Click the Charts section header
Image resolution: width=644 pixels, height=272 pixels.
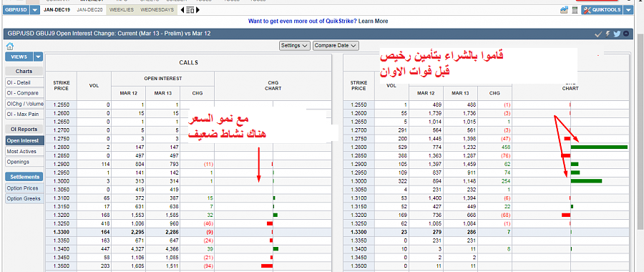pyautogui.click(x=24, y=71)
